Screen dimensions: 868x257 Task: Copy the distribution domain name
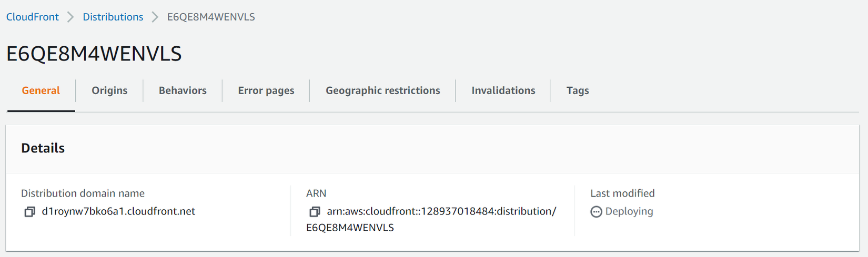29,212
